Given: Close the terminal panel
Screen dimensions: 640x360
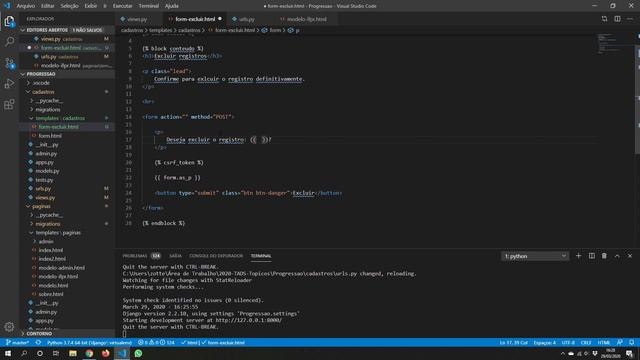Looking at the screenshot, I should click(630, 256).
